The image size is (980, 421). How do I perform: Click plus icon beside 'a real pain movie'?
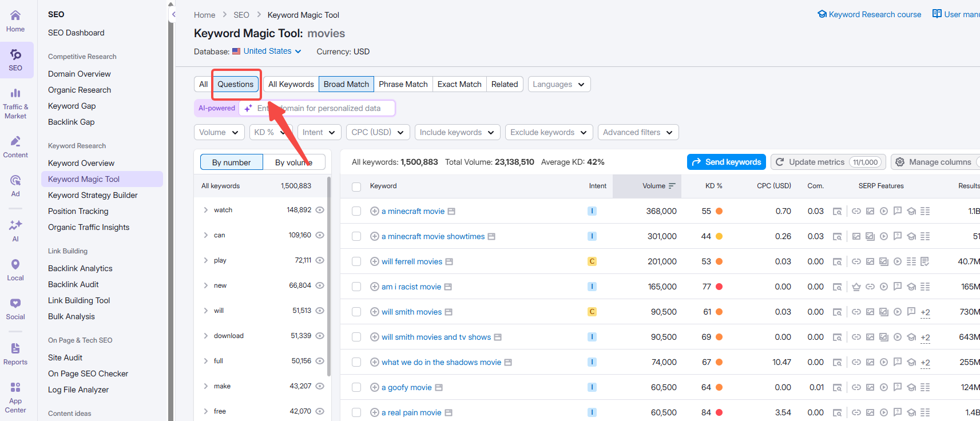pyautogui.click(x=375, y=412)
